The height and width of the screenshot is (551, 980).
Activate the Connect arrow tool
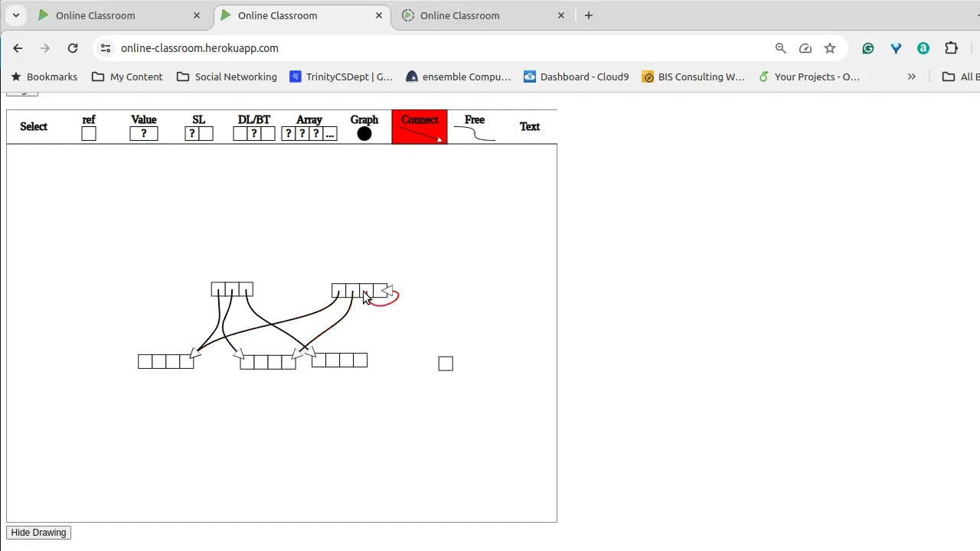tap(420, 127)
